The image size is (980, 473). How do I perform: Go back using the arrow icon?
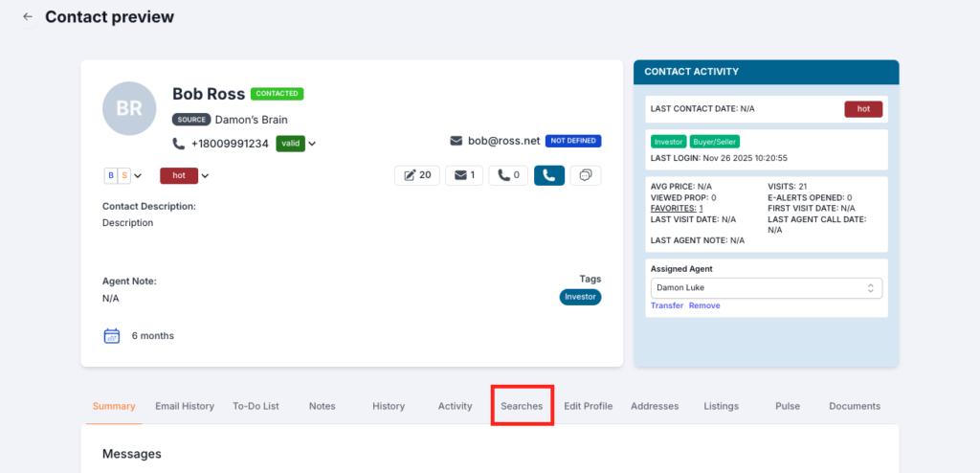pos(28,17)
